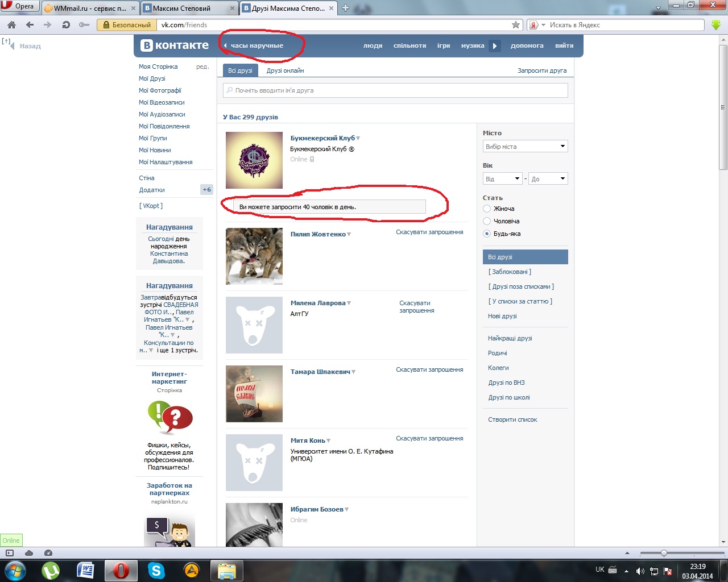Open the Opera main menu

click(x=19, y=6)
